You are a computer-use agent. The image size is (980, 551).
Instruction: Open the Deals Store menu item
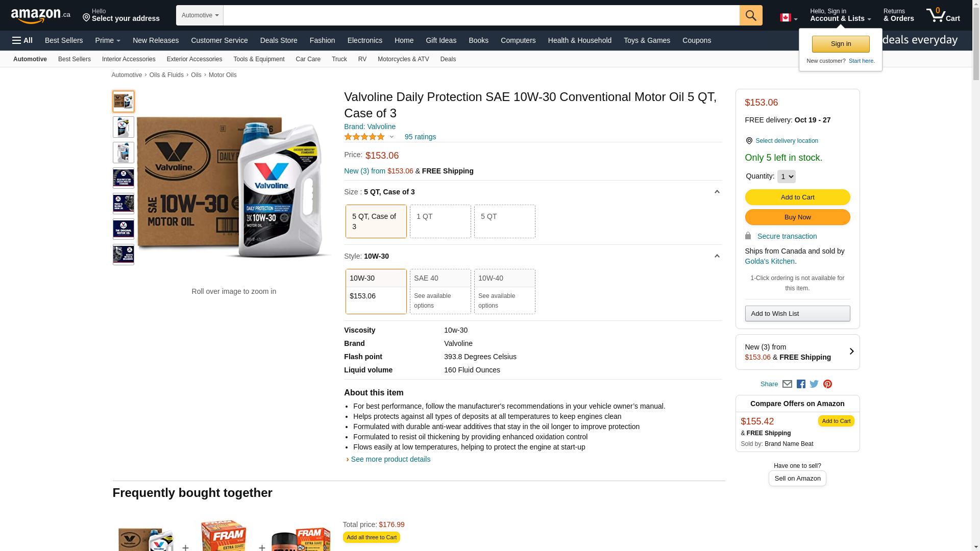point(278,40)
